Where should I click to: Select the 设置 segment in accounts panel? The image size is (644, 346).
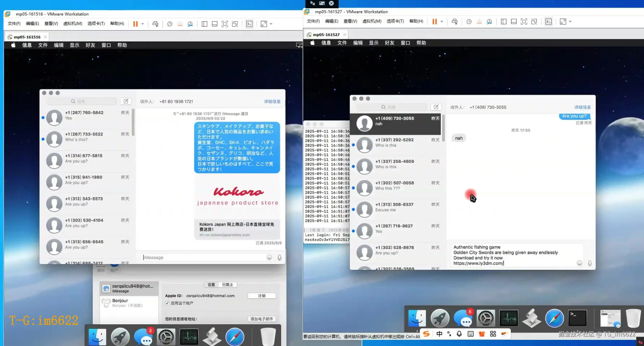pyautogui.click(x=211, y=284)
